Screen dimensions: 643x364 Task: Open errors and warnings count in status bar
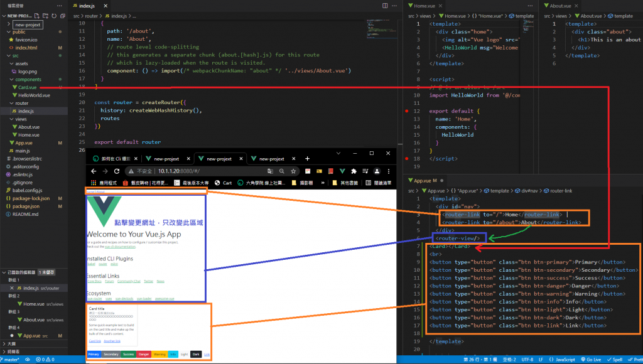pyautogui.click(x=45, y=360)
